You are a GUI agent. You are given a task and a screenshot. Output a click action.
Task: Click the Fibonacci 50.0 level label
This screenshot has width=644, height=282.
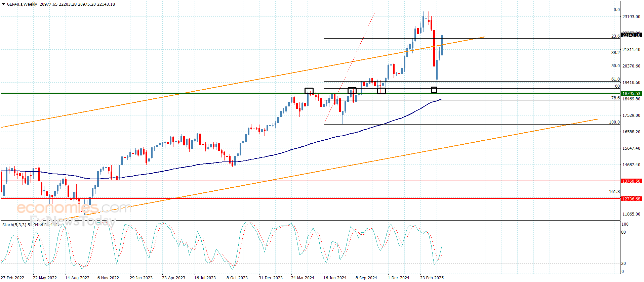(615, 66)
